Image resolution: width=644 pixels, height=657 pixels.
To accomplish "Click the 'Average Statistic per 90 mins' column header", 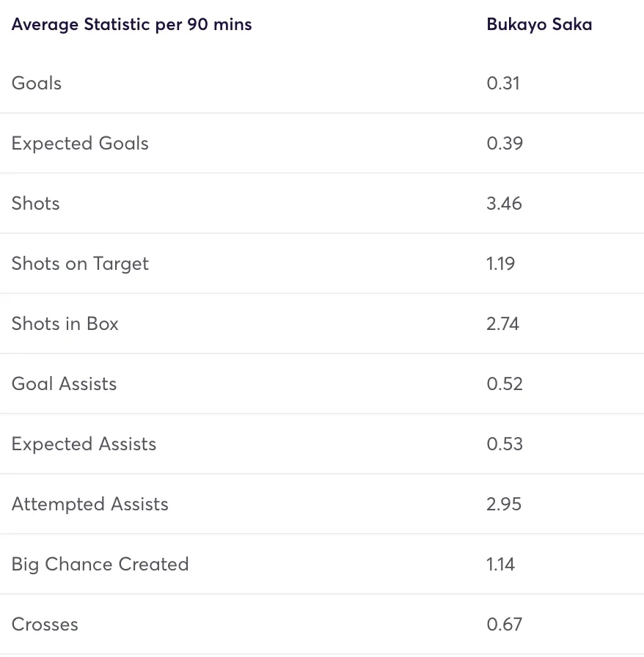I will click(131, 24).
